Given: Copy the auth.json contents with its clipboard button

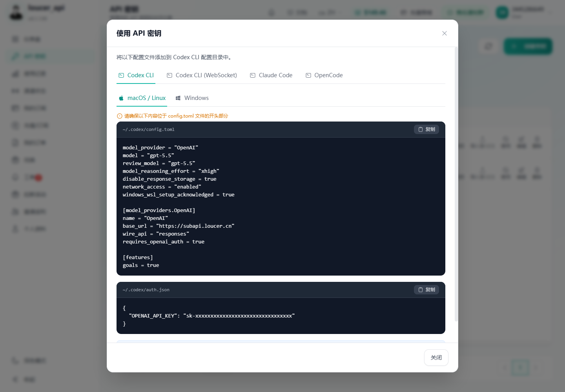Looking at the screenshot, I should (x=426, y=290).
